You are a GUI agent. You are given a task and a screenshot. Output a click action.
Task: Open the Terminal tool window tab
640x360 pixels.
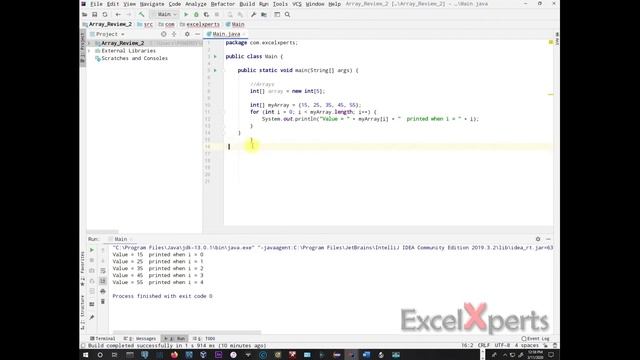(x=102, y=338)
